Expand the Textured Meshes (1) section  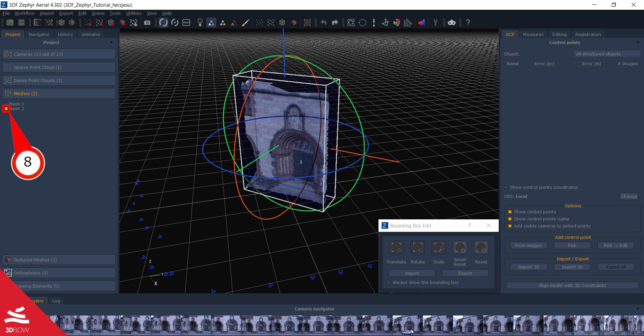[x=59, y=260]
